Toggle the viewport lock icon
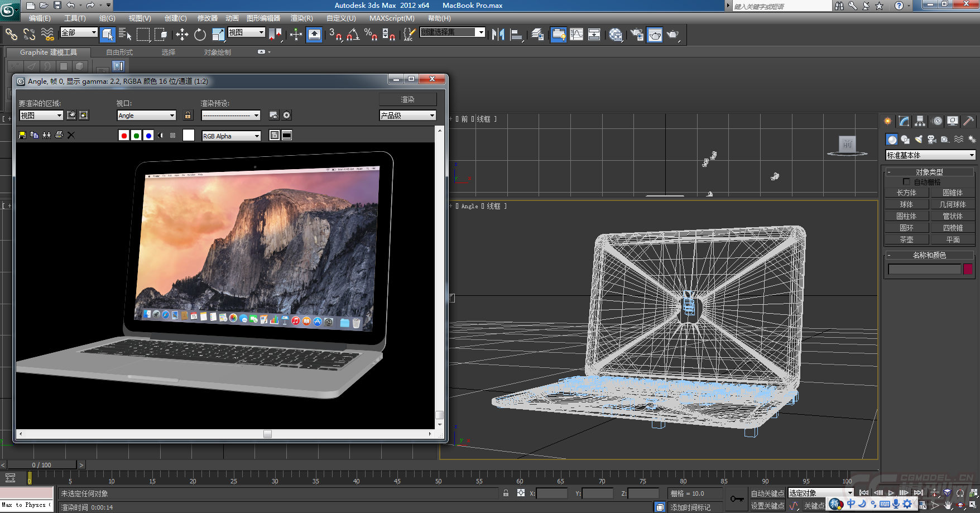 [188, 115]
